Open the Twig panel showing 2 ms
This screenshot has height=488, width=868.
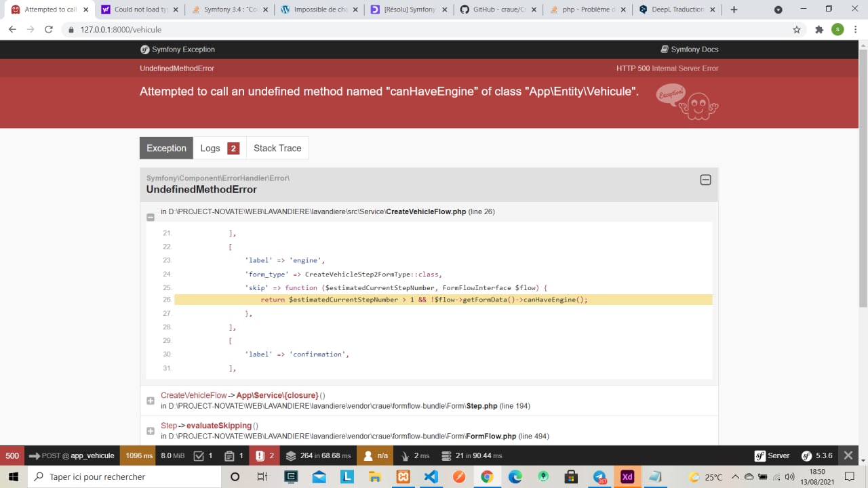click(416, 455)
